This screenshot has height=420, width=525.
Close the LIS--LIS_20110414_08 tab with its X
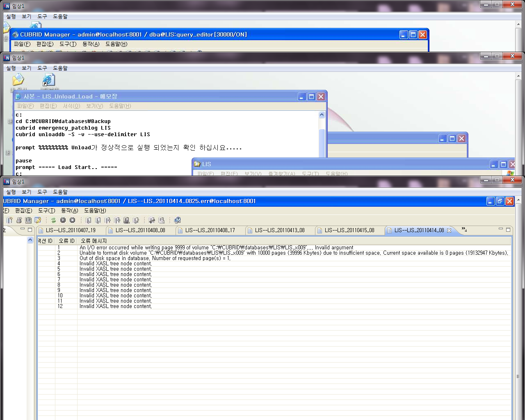coord(449,231)
